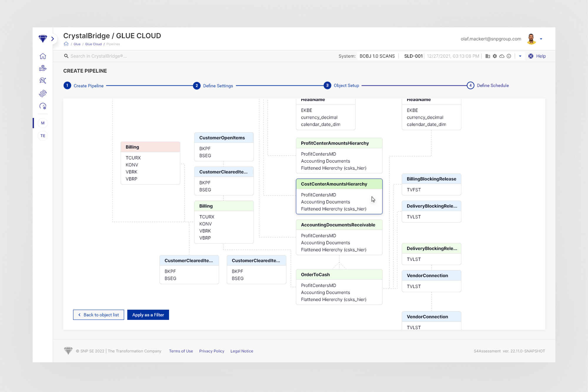Screen dimensions: 588x392
Task: Open the Help link
Action: pyautogui.click(x=540, y=56)
